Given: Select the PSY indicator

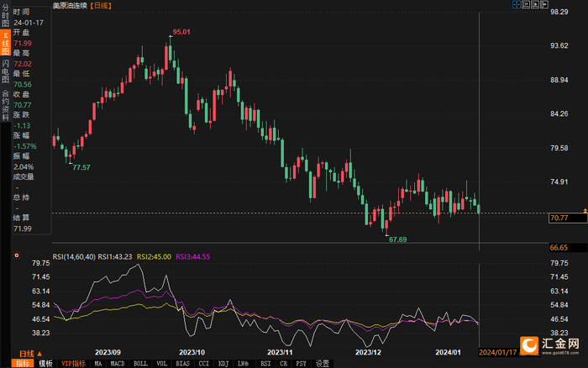Looking at the screenshot, I should tap(301, 364).
